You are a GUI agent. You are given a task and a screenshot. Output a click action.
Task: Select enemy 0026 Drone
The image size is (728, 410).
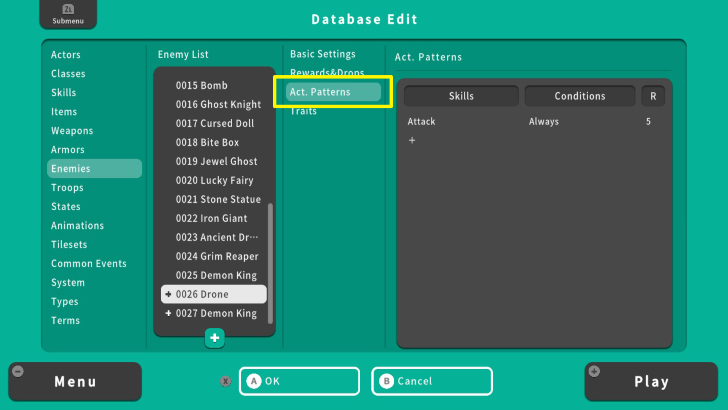click(x=214, y=294)
